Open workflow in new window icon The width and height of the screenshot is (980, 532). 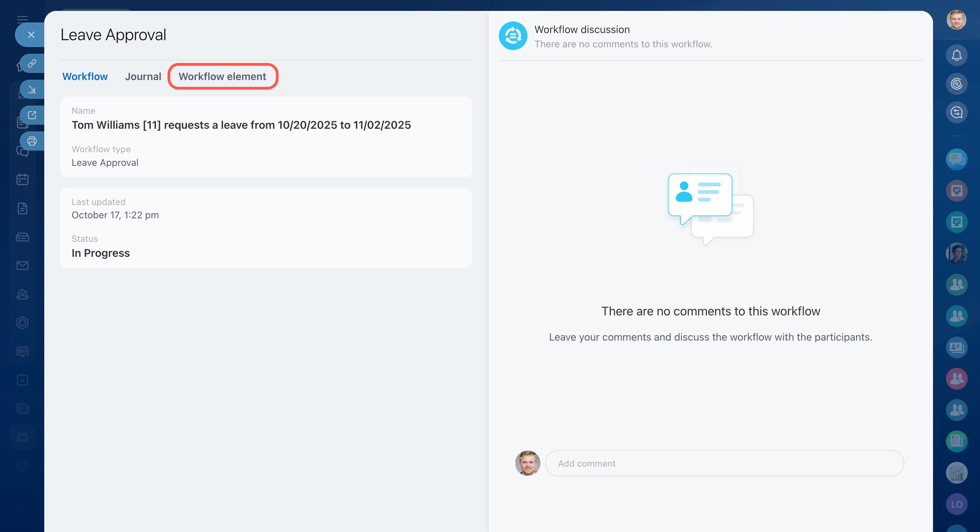coord(32,115)
